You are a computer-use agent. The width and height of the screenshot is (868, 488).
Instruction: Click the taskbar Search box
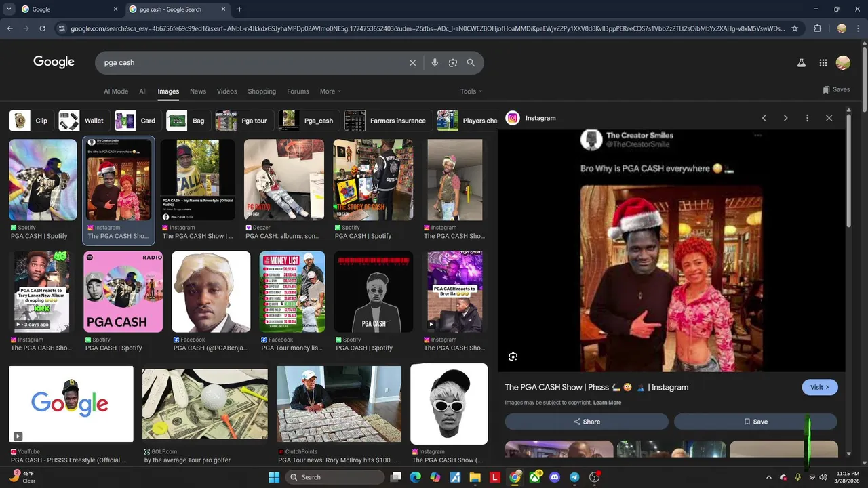coord(336,477)
